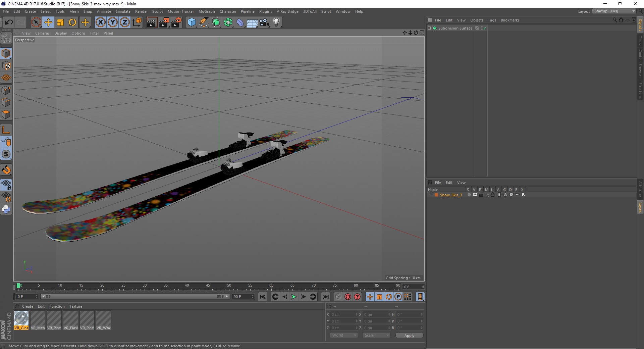Image resolution: width=644 pixels, height=349 pixels.
Task: Activate the Move tool in top toolbar
Action: pyautogui.click(x=48, y=22)
